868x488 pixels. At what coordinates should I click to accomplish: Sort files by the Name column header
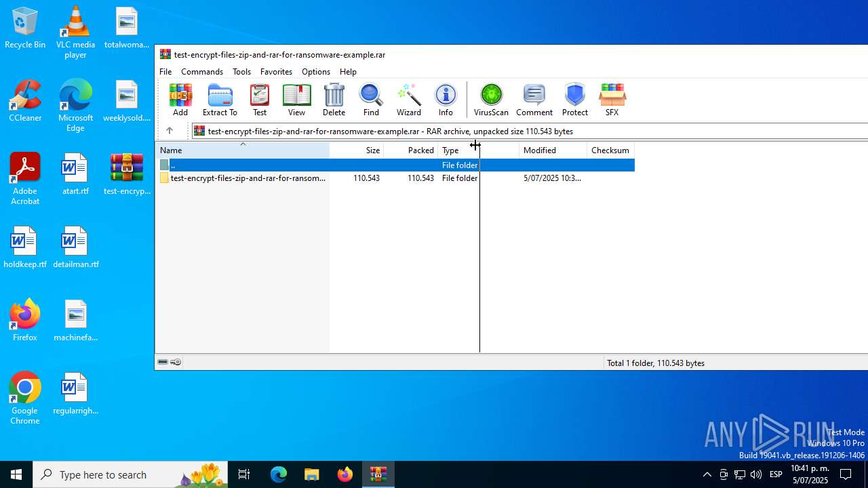[x=243, y=150]
